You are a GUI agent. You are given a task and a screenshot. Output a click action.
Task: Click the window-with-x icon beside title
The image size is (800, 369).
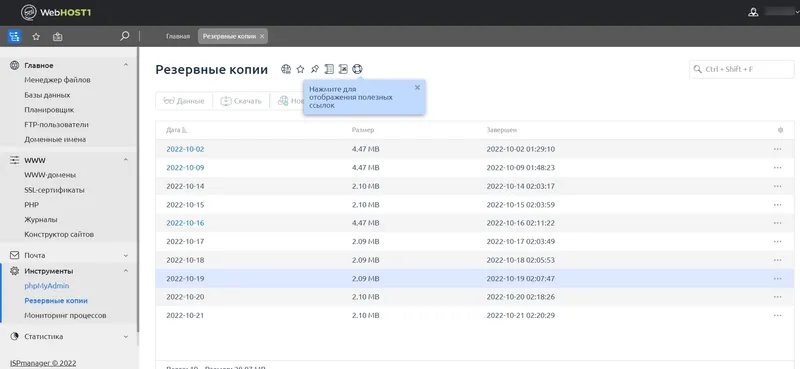343,69
